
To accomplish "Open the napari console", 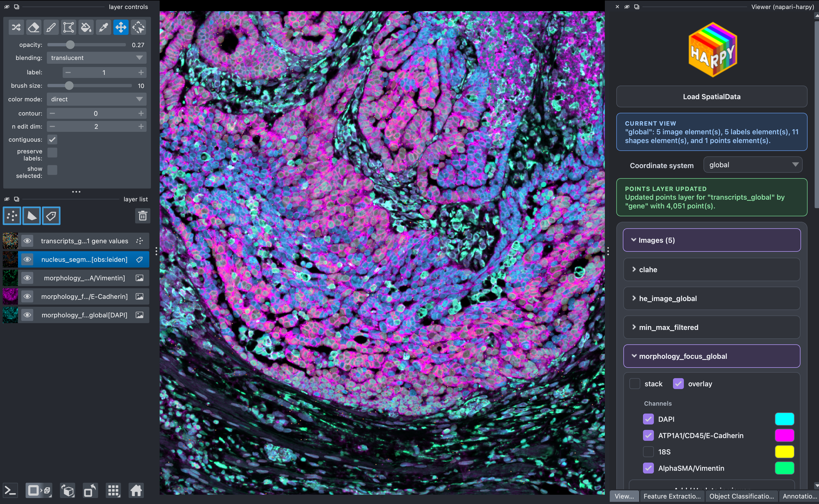I will click(10, 491).
